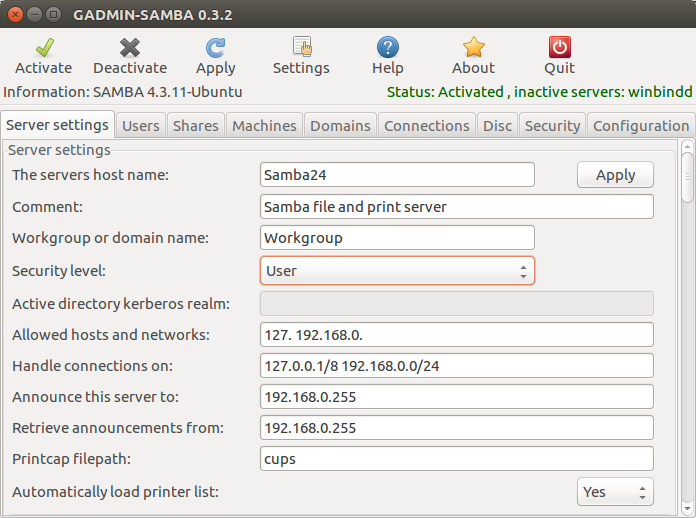Maximize the GADMIN-SAMBA window
Viewport: 696px width, 518px height.
pyautogui.click(x=53, y=14)
